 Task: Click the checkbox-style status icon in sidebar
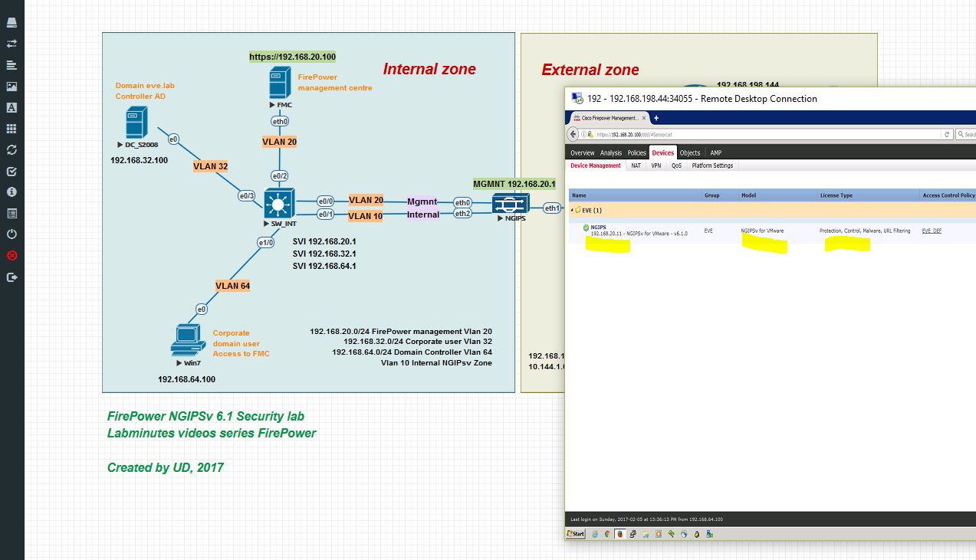(12, 172)
